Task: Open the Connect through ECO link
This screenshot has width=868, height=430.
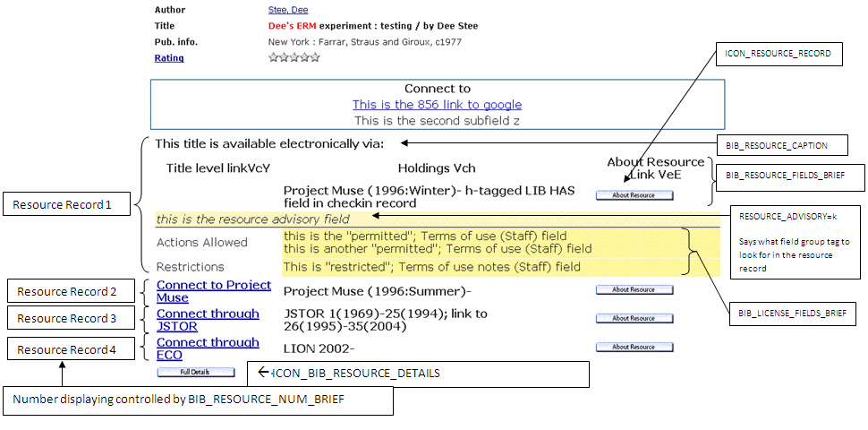Action: click(x=208, y=348)
